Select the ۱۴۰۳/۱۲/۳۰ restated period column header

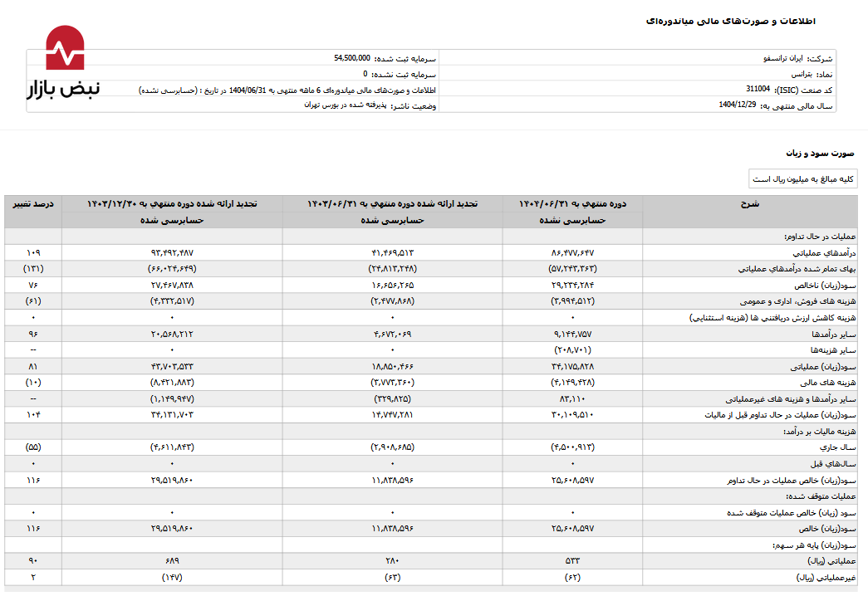(172, 203)
